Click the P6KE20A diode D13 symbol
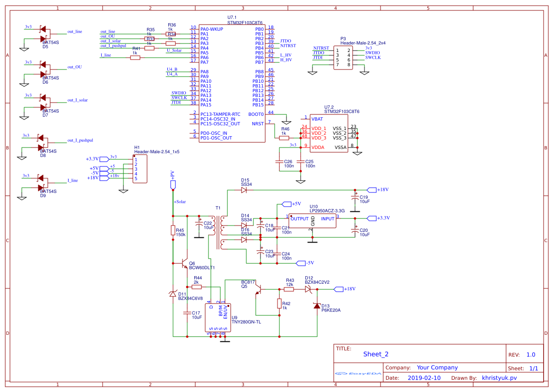Screen dimensions: 554x392 coord(318,306)
